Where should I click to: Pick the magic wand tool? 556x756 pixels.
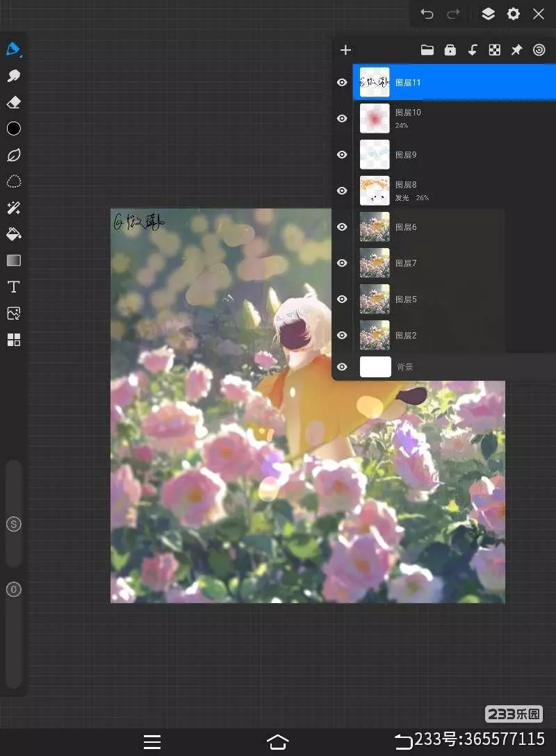pyautogui.click(x=13, y=208)
